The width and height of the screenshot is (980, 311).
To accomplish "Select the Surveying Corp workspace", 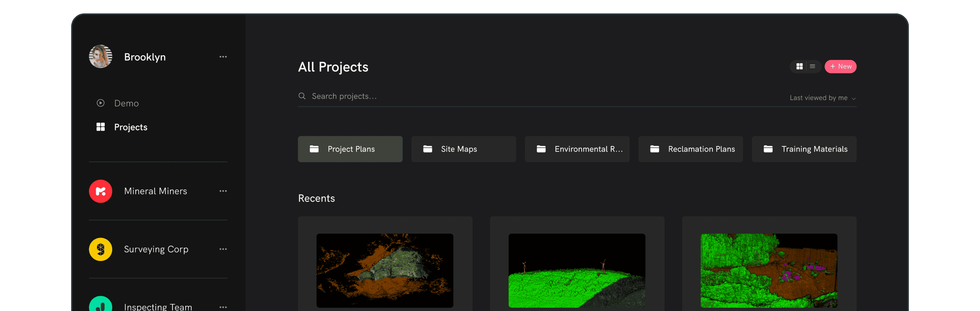I will point(156,249).
